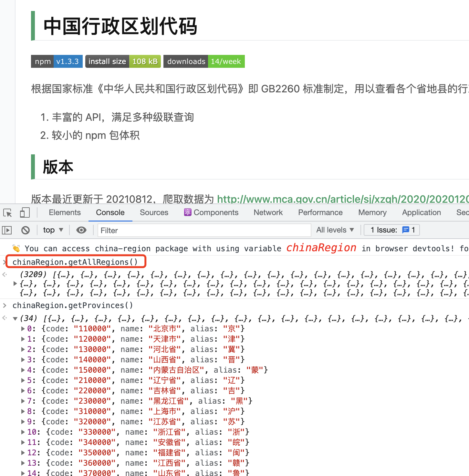Select the name value "安徽省"
The height and width of the screenshot is (476, 469).
[169, 442]
